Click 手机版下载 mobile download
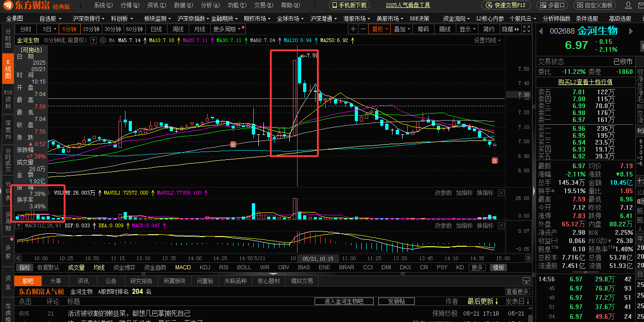The image size is (644, 322). (x=349, y=5)
